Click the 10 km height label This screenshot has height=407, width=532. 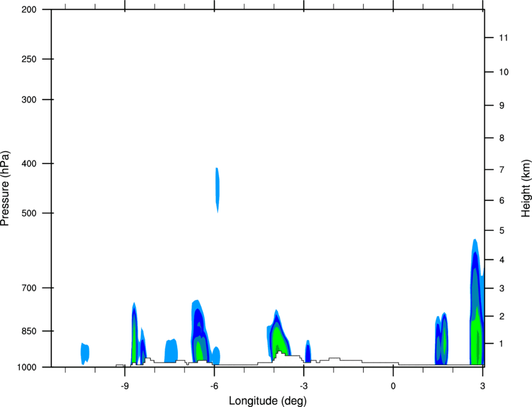[504, 72]
